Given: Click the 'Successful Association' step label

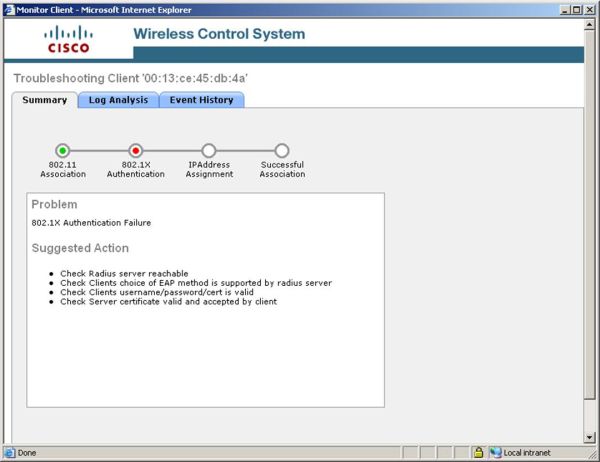Looking at the screenshot, I should tap(282, 170).
